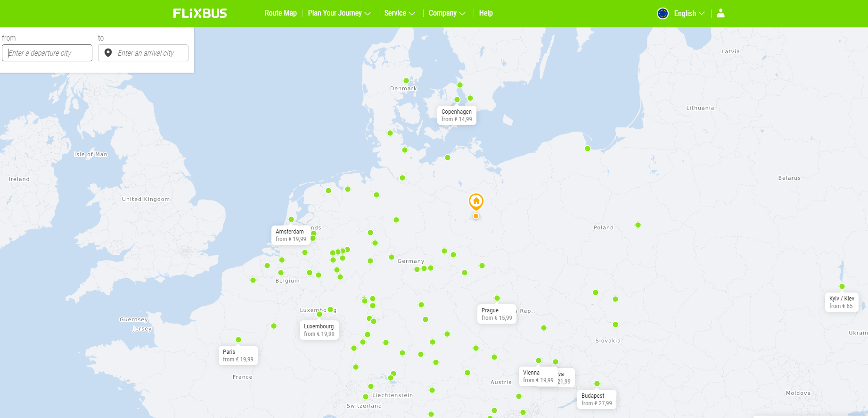
Task: Focus the arrival city input field
Action: pos(143,53)
